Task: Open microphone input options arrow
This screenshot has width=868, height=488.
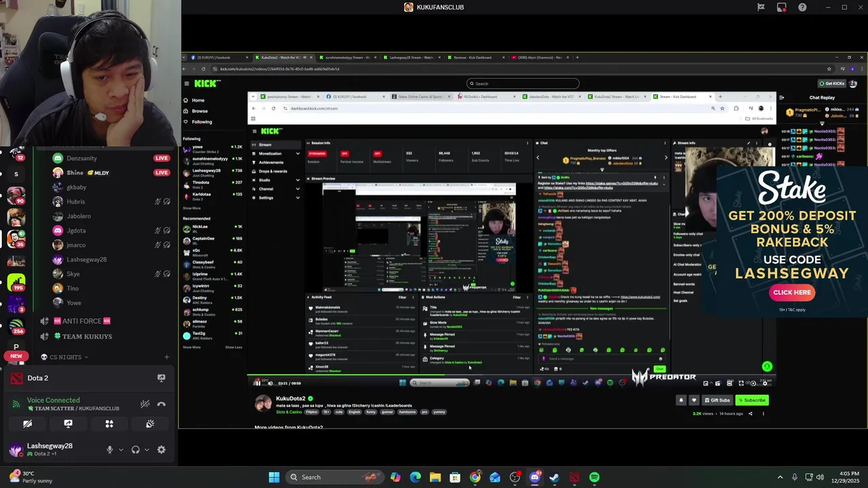Action: [x=121, y=449]
